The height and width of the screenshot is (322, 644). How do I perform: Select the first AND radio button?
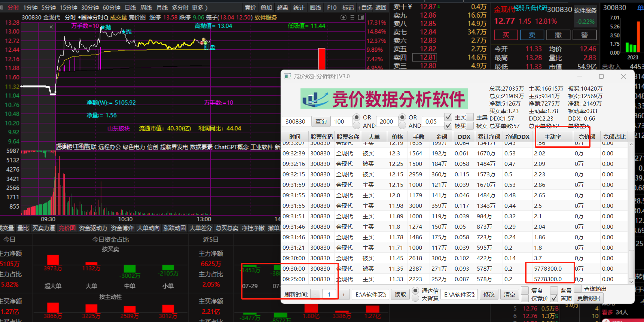(x=357, y=125)
